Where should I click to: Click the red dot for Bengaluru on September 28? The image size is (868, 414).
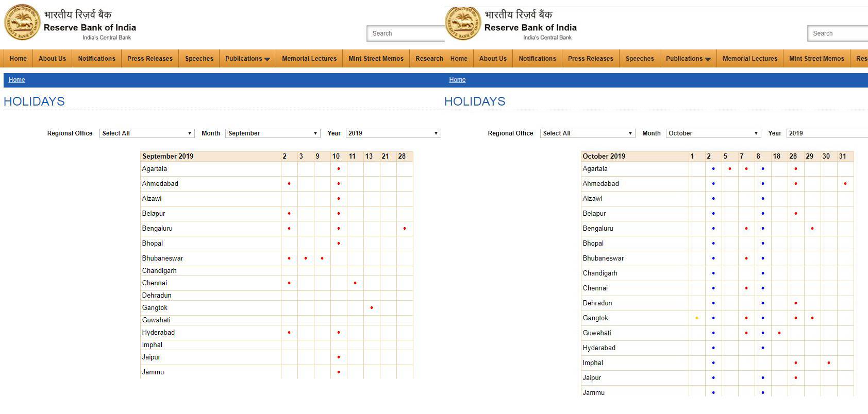pyautogui.click(x=405, y=229)
